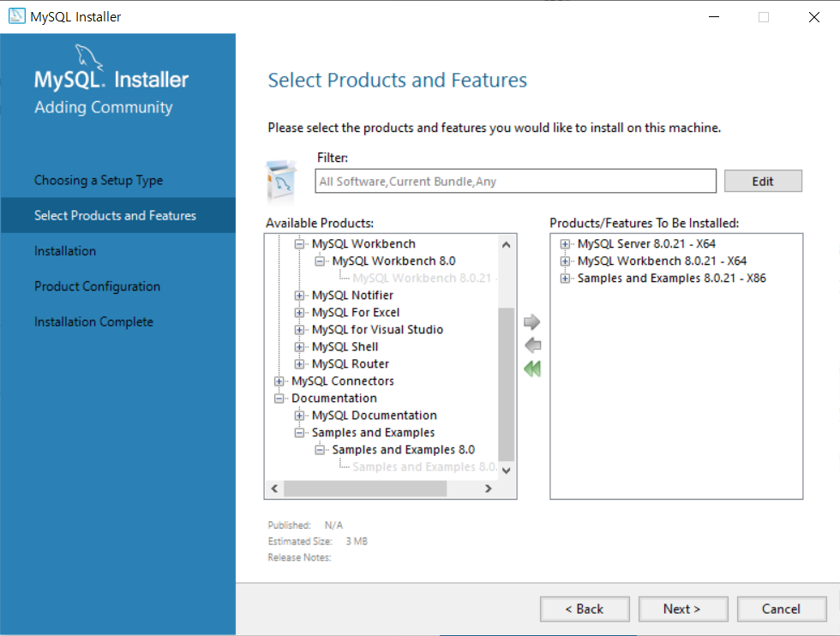This screenshot has height=636, width=840.
Task: Expand the MySQL For Excel node
Action: pyautogui.click(x=299, y=313)
